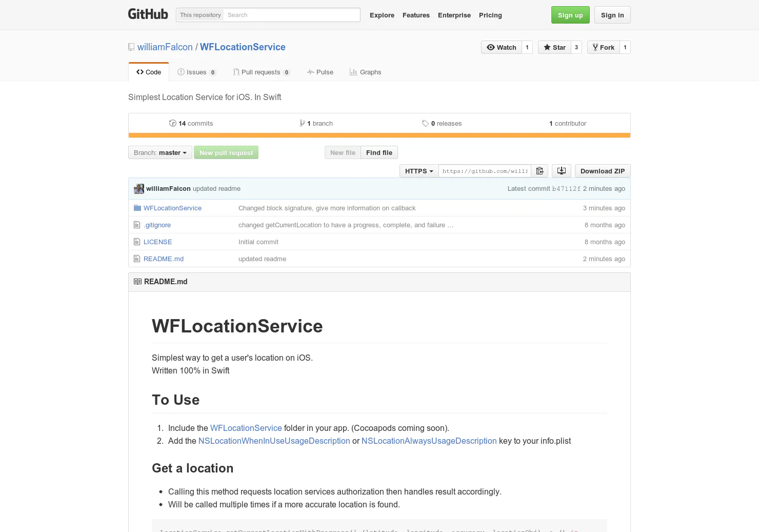Viewport: 759px width, 532px height.
Task: Open latest commit message 'updated readme'
Action: point(216,188)
